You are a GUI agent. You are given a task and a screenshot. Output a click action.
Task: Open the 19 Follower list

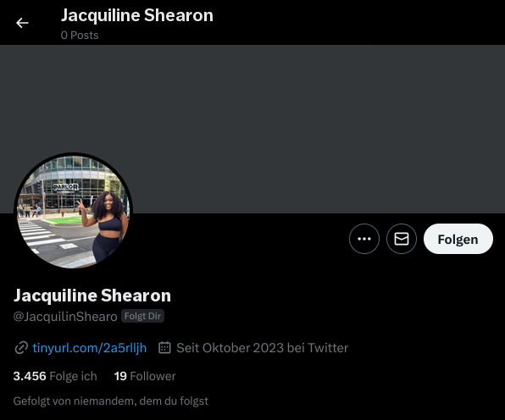pos(145,376)
